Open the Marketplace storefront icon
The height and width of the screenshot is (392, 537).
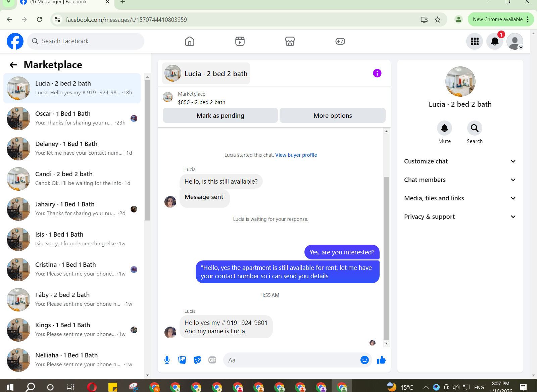click(290, 41)
